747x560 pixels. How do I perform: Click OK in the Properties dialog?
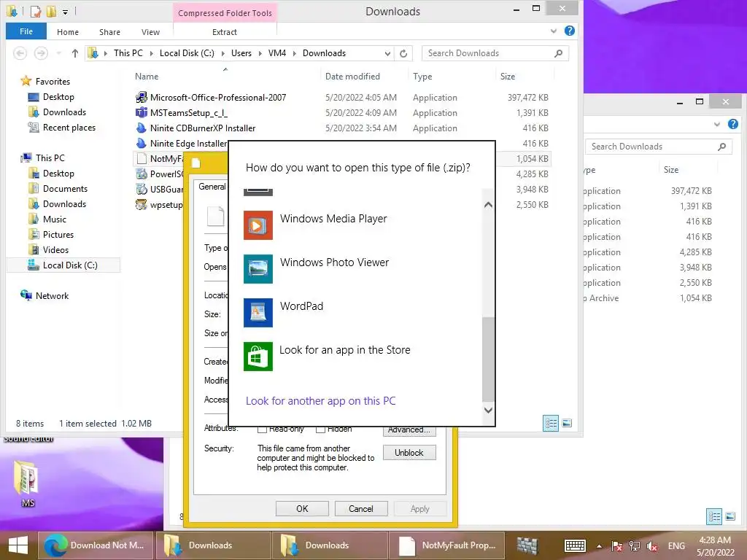click(x=302, y=508)
